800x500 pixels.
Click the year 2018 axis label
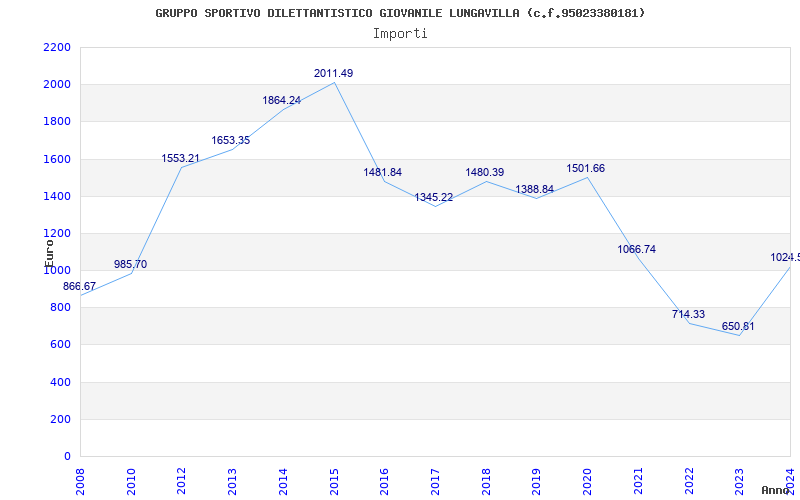486,481
